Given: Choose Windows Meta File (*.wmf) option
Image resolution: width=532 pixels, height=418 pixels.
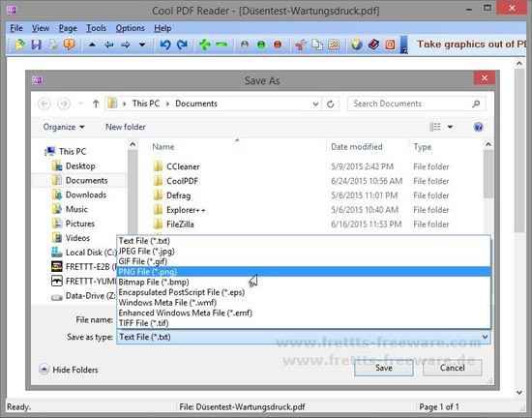Looking at the screenshot, I should [x=304, y=303].
